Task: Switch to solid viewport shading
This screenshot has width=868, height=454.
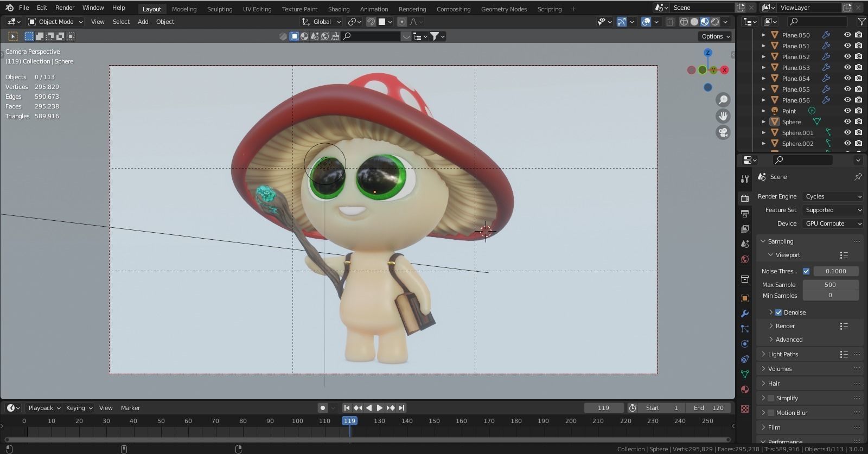Action: [x=694, y=22]
